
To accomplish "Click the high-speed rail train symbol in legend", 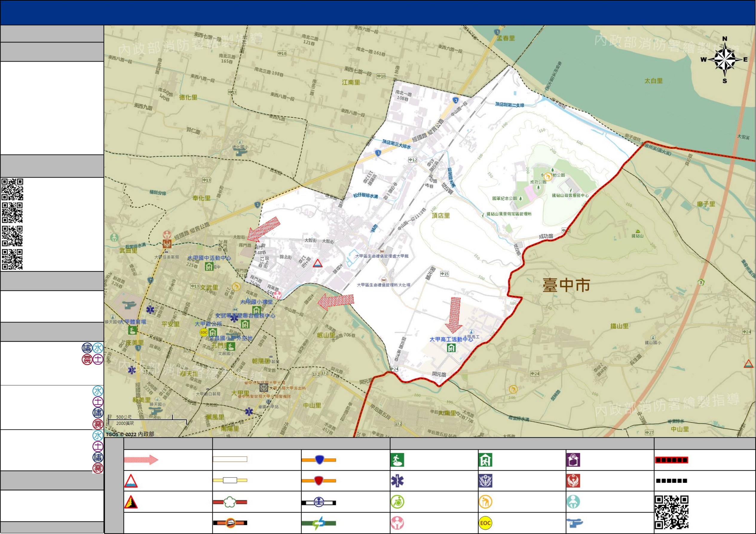I will 230,523.
